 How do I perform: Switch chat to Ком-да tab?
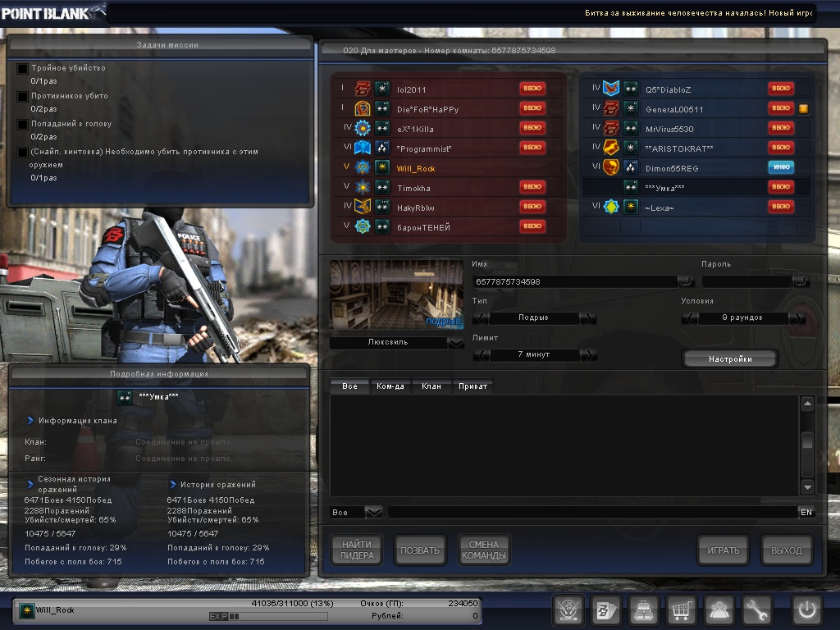coord(390,386)
